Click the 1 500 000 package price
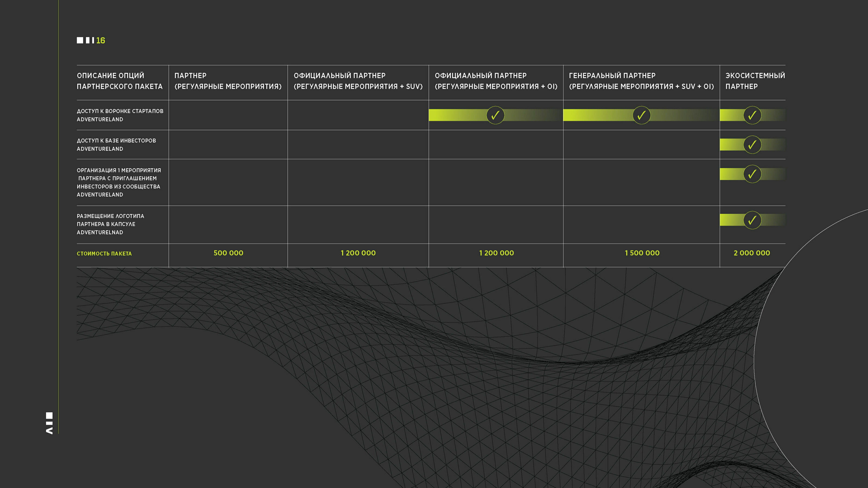The height and width of the screenshot is (488, 868). pyautogui.click(x=642, y=253)
